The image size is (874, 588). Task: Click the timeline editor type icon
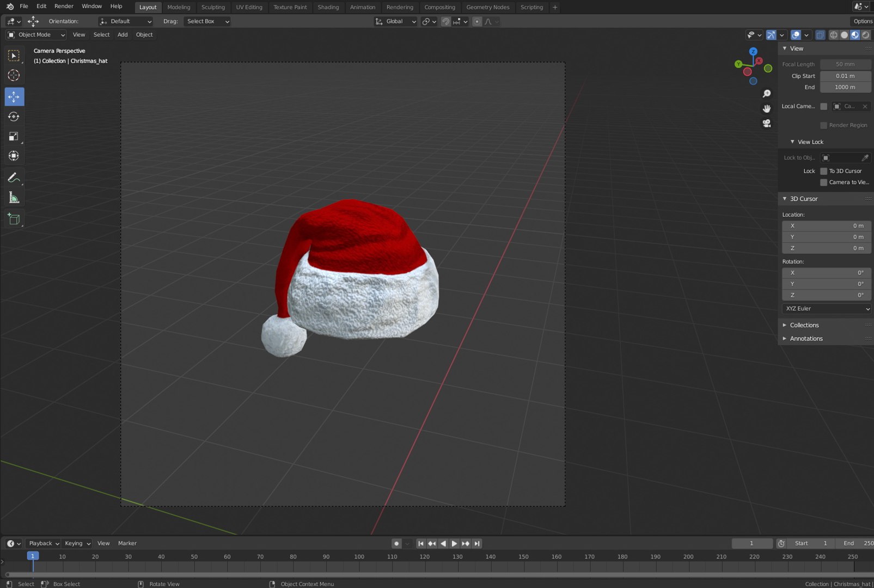click(14, 543)
